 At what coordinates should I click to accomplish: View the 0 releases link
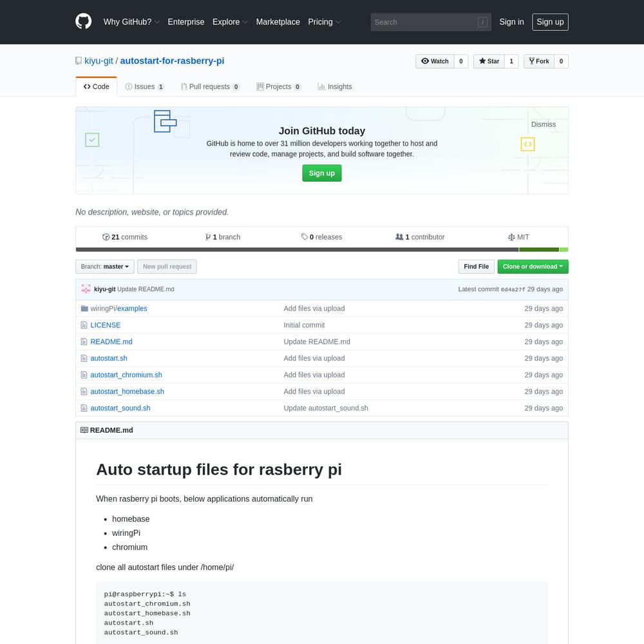click(321, 237)
